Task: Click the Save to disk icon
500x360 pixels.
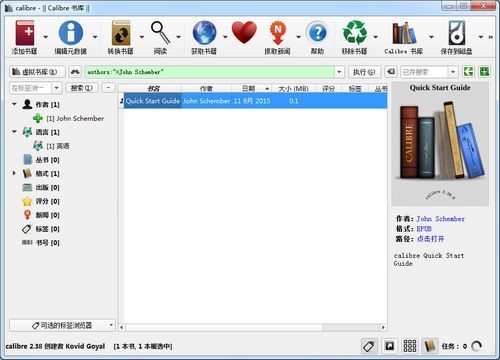Action: click(x=456, y=33)
